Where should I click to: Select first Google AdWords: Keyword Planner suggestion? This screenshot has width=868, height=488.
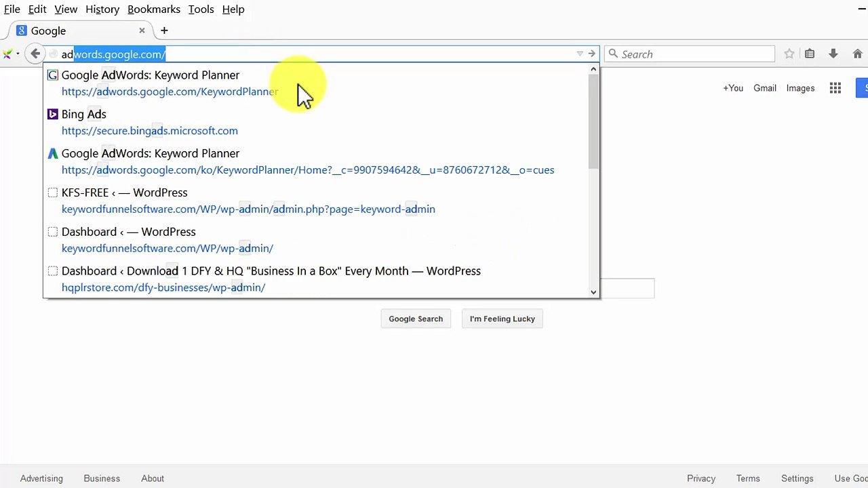click(x=151, y=75)
